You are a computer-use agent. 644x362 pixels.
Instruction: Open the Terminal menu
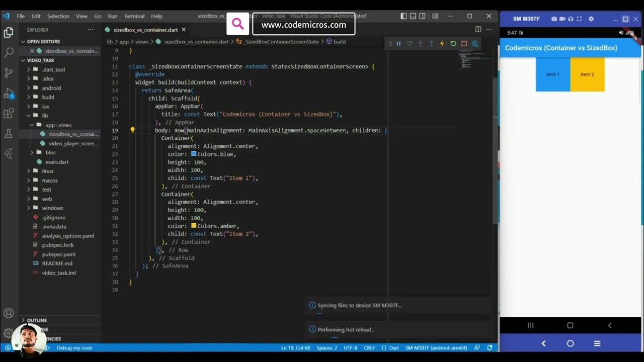click(134, 16)
